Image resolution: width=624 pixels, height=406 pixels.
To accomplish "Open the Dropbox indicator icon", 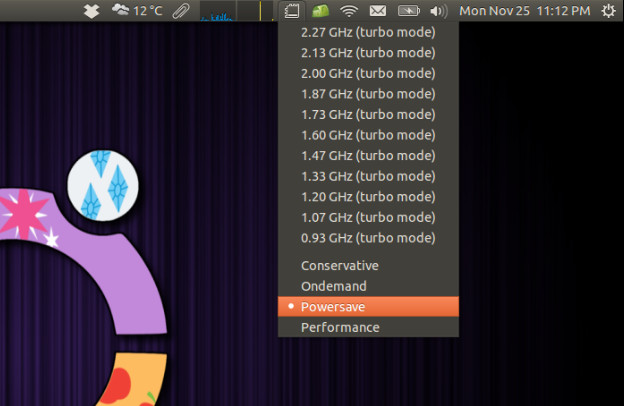I will pos(91,11).
